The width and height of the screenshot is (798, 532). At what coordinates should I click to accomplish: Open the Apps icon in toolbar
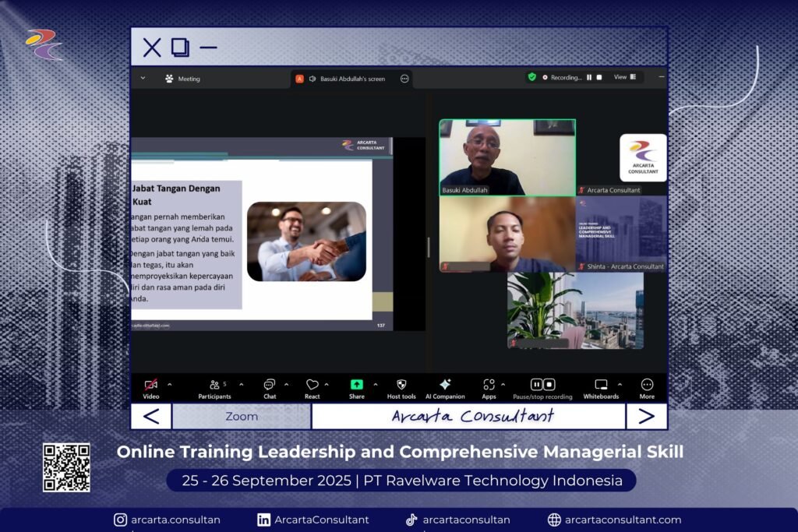tap(489, 385)
